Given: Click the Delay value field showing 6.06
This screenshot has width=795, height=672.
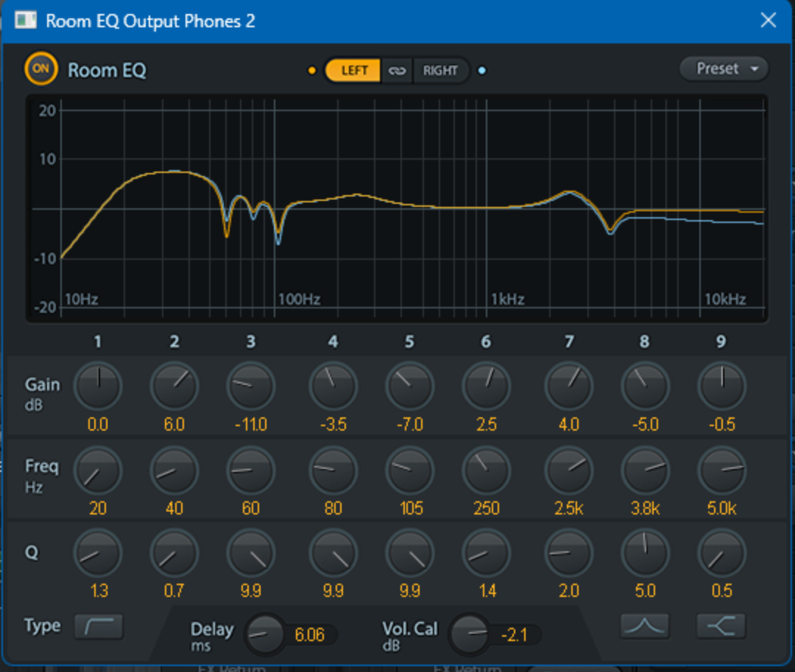Looking at the screenshot, I should coord(310,634).
